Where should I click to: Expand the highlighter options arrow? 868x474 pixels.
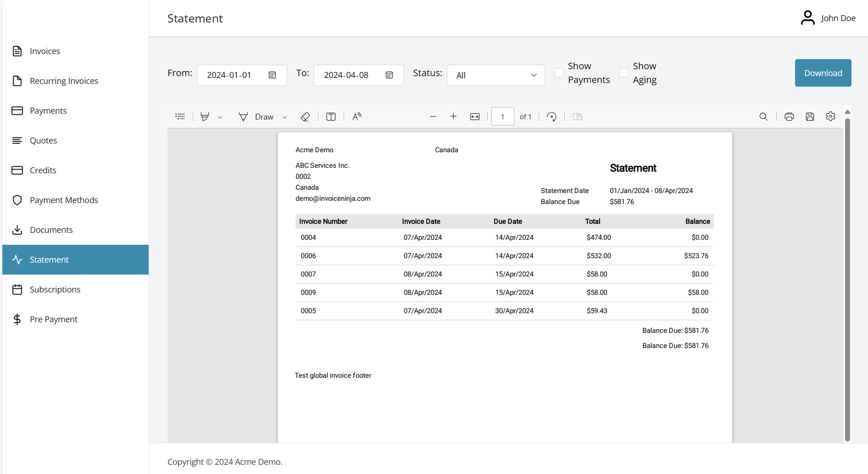pos(220,117)
